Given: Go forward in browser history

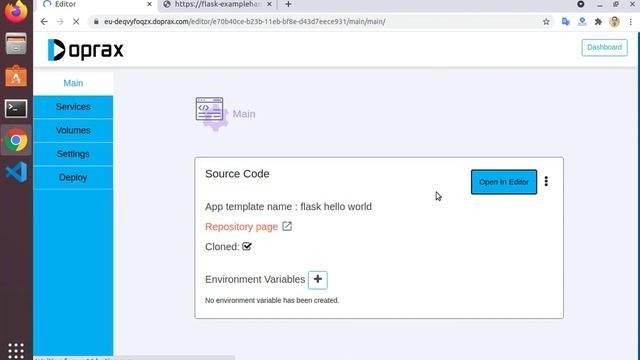Looking at the screenshot, I should pos(60,22).
